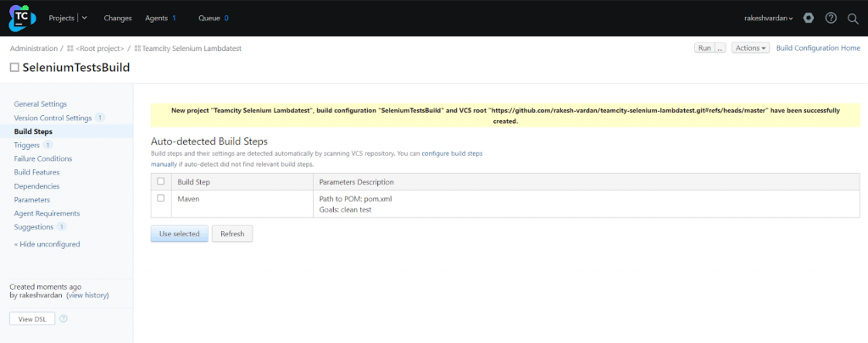868x343 pixels.
Task: Expand the Projects dropdown arrow
Action: (x=84, y=18)
